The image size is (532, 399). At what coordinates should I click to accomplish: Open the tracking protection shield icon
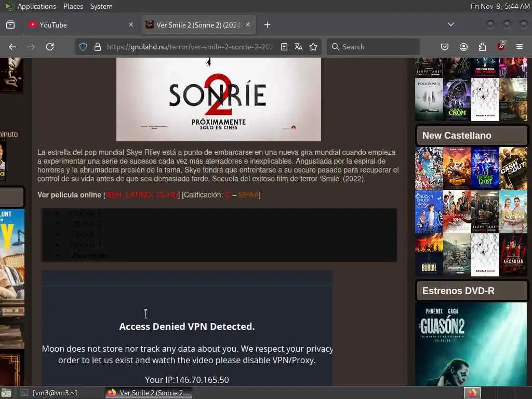coord(83,47)
